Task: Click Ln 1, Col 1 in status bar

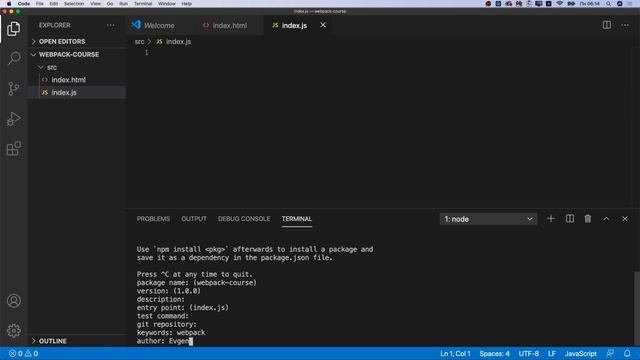Action: 455,353
